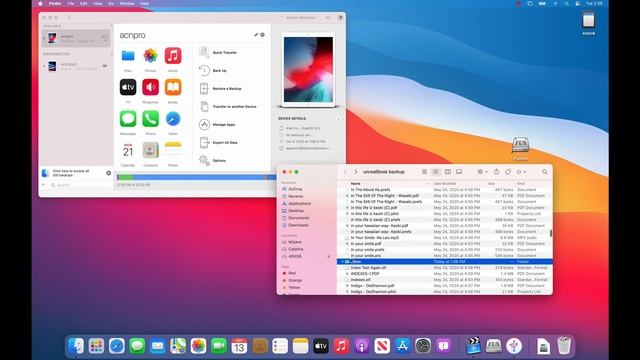Screen dimensions: 640x360
Task: Open Finder action (more) dropdown
Action: point(521,172)
